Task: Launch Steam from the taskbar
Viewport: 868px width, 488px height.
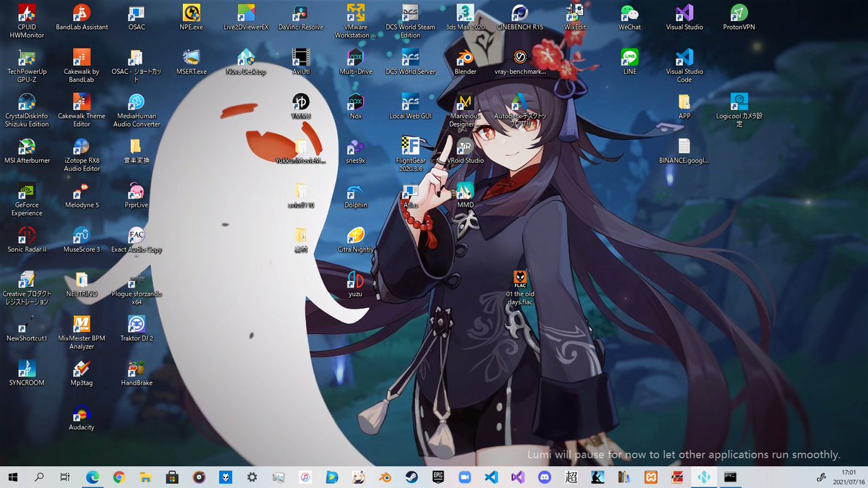Action: pos(411,477)
